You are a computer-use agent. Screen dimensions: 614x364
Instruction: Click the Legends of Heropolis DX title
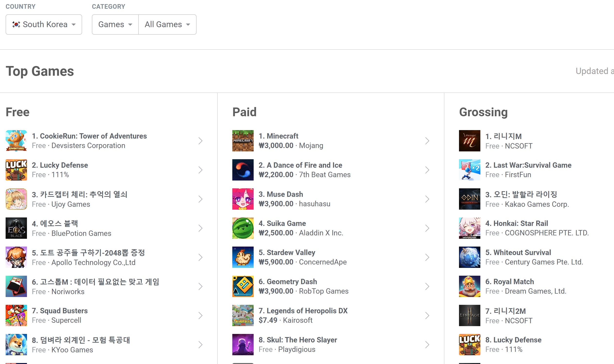(303, 311)
